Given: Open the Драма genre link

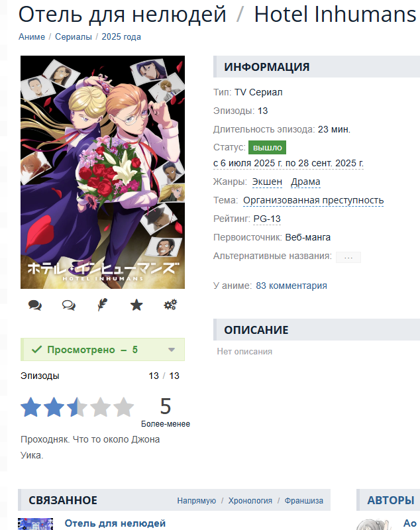Looking at the screenshot, I should [305, 182].
